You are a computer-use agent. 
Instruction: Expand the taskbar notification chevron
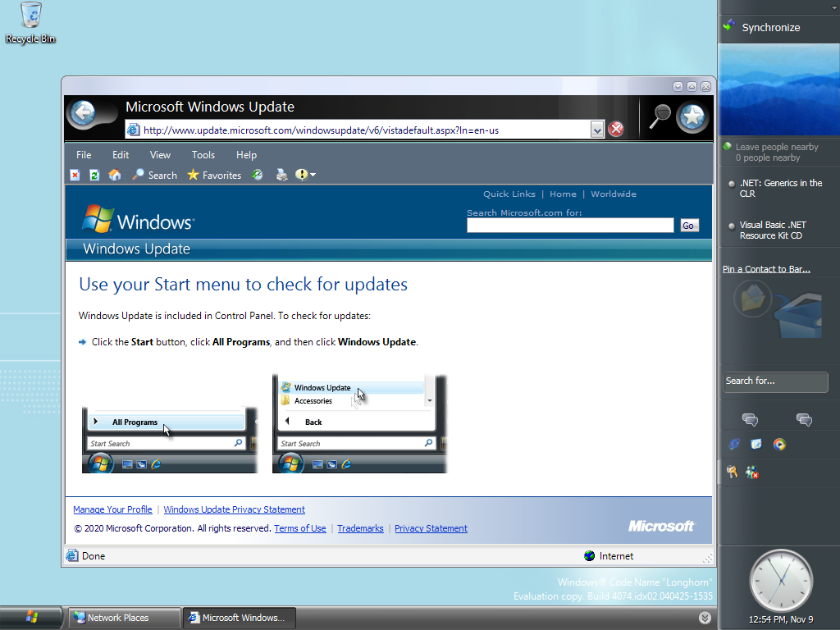(705, 618)
